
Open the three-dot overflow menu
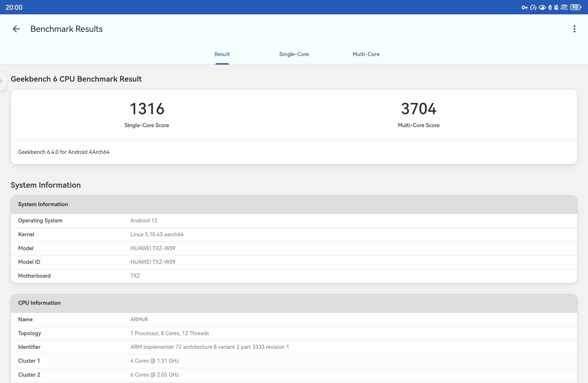[x=574, y=29]
